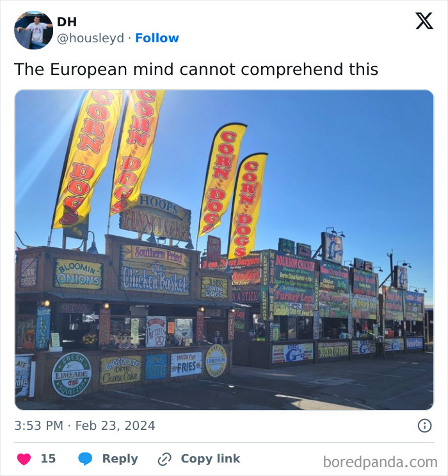The height and width of the screenshot is (476, 448).
Task: Open DH's profile avatar
Action: tap(34, 30)
